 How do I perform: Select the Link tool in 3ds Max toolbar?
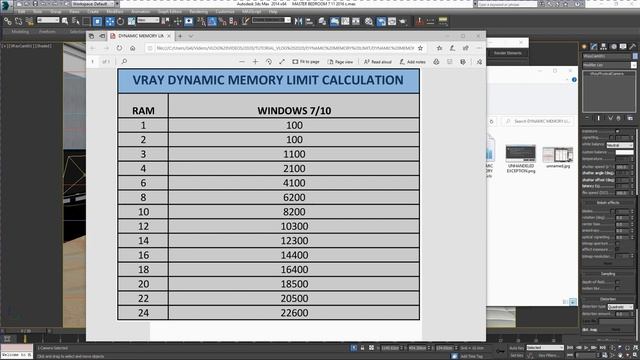(7, 21)
